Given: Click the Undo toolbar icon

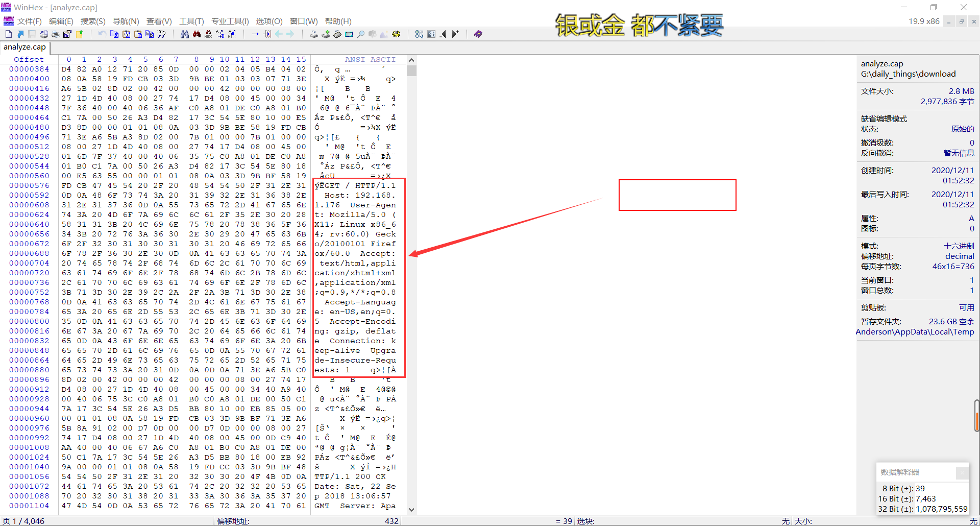Looking at the screenshot, I should tap(102, 34).
